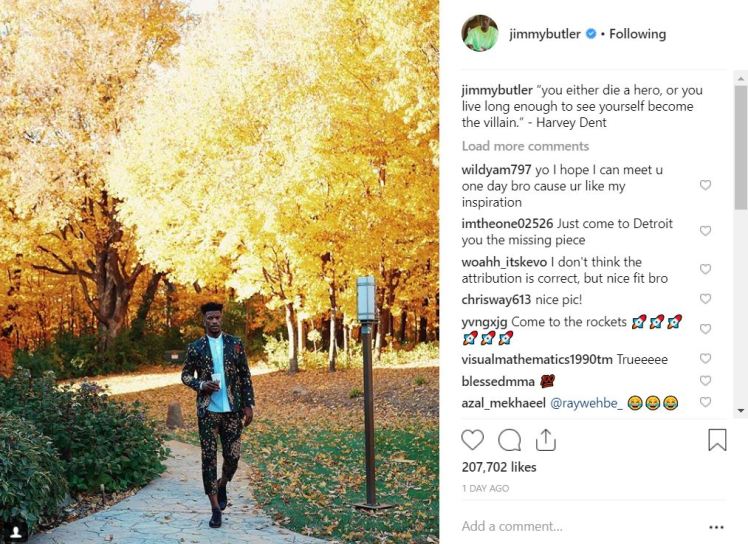Toggle the Following button

[x=637, y=34]
